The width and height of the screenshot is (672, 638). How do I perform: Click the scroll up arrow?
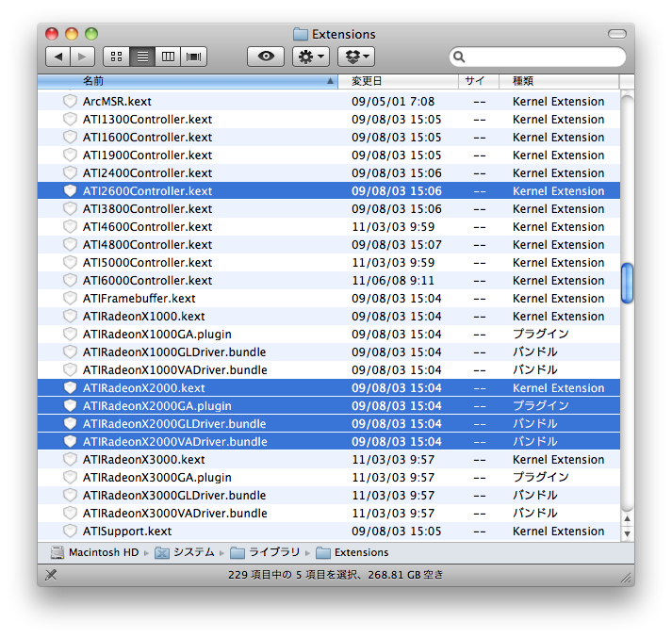[627, 519]
